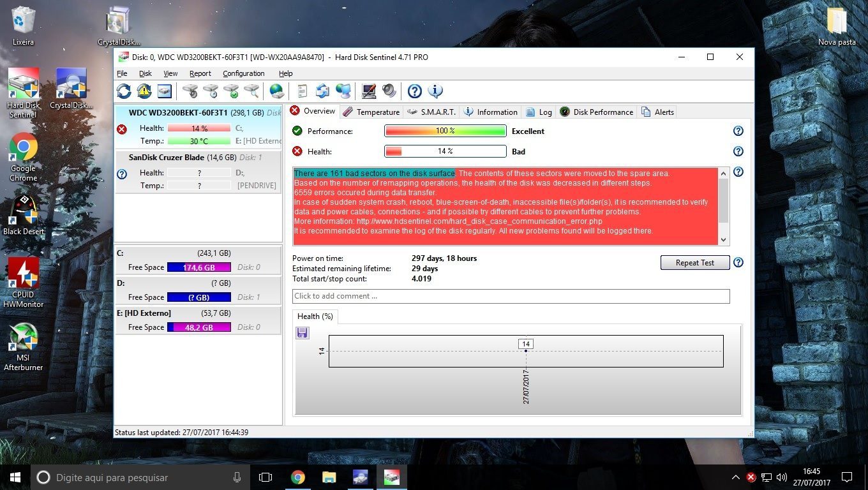Click the question mark help toolbar icon
The image size is (868, 490).
coord(415,91)
